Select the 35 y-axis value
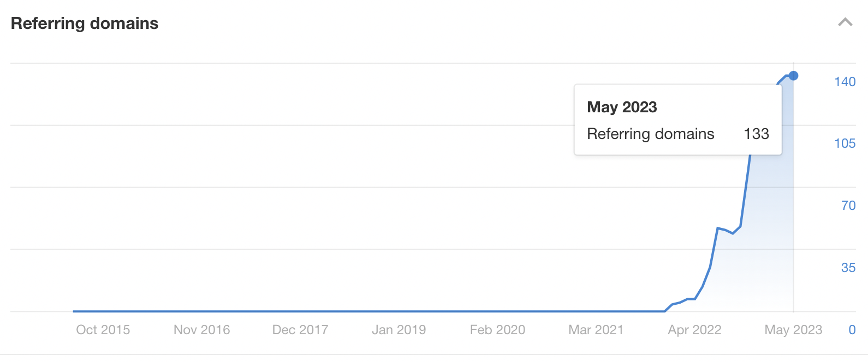 pos(848,268)
